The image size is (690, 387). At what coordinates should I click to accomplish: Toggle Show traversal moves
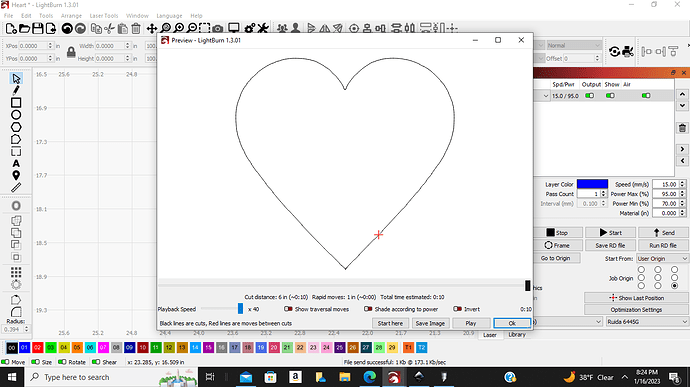click(x=316, y=309)
